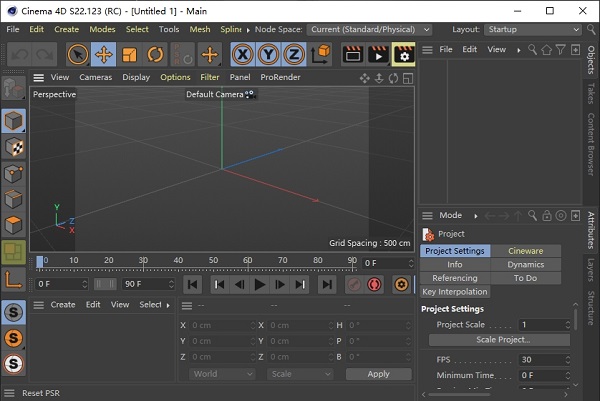
Task: Open the World coordinate dropdown
Action: pyautogui.click(x=221, y=374)
